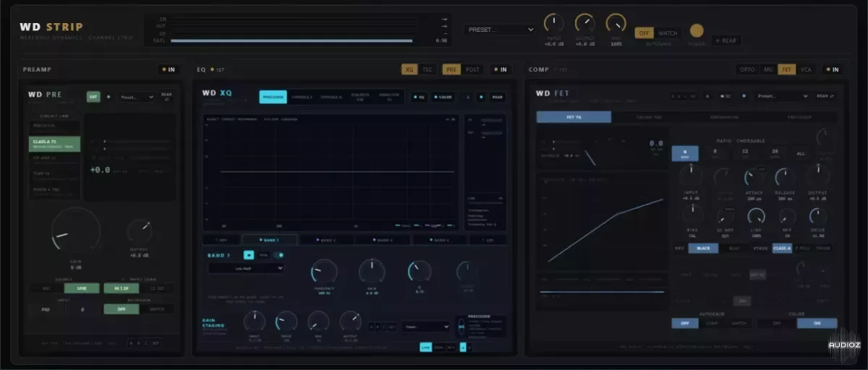Select the INDUCTOR 73 model

pos(389,97)
